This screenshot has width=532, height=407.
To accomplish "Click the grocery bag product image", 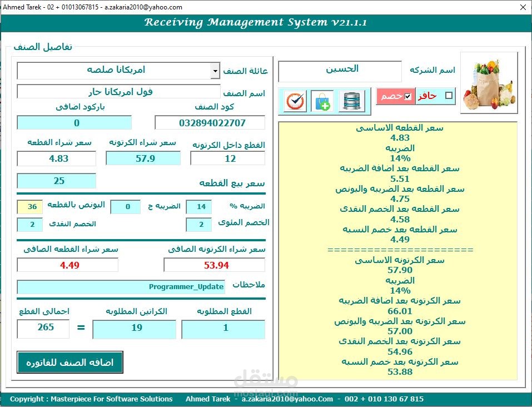I will coord(489,83).
